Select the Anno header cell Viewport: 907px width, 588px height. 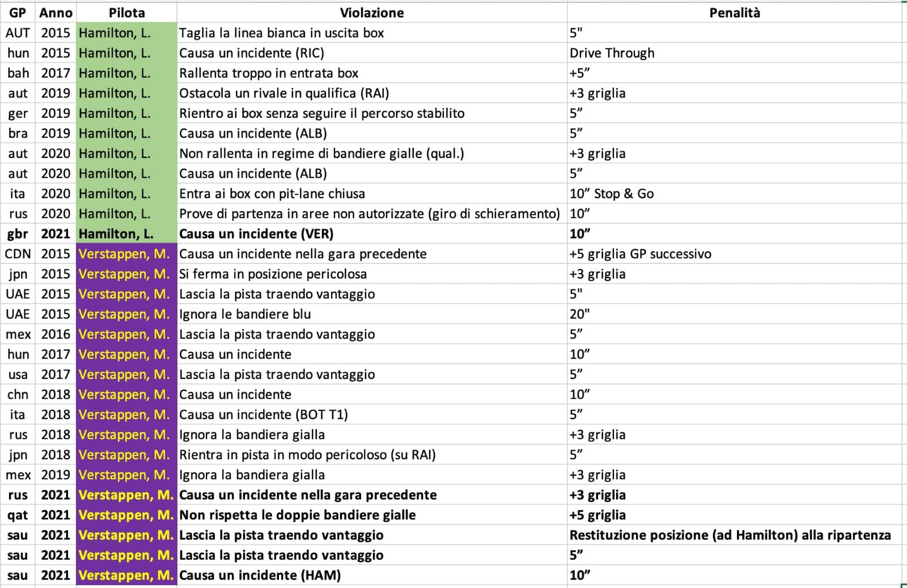[56, 12]
